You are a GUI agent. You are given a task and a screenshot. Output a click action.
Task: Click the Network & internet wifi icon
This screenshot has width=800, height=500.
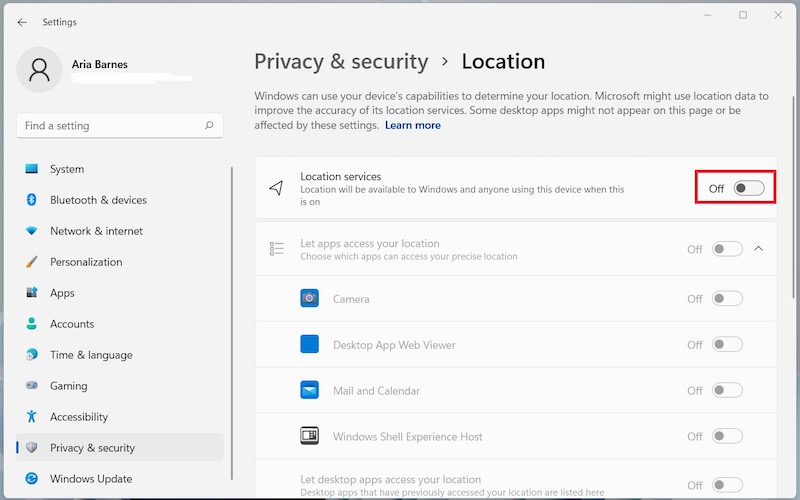(32, 231)
